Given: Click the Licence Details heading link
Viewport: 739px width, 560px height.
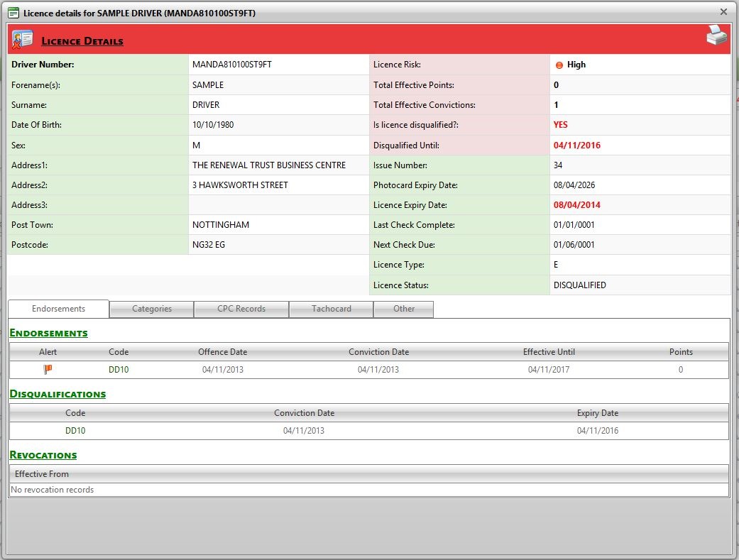Looking at the screenshot, I should [82, 41].
